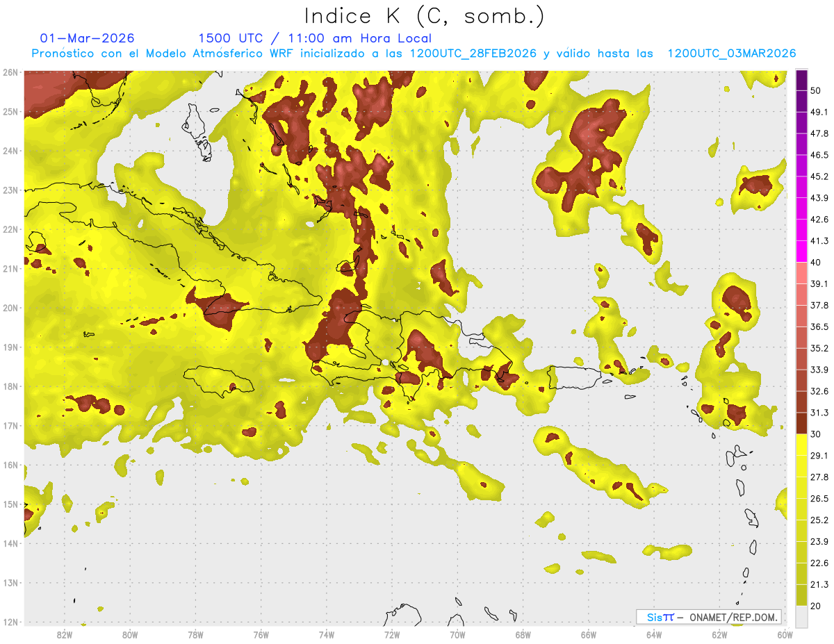Click the dark purple swatch atop the colorbar
This screenshot has height=644, width=834.
pos(801,80)
